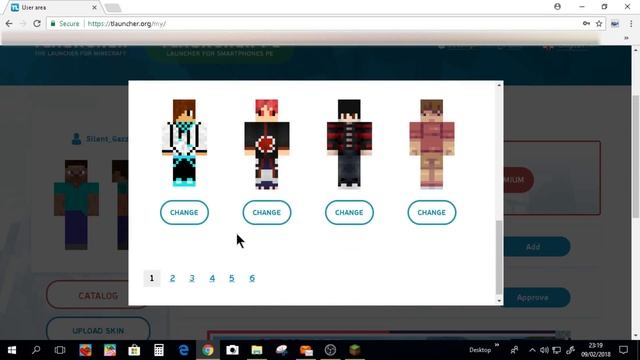Select the pink sweater skin preview
The width and height of the screenshot is (640, 360).
(x=431, y=144)
